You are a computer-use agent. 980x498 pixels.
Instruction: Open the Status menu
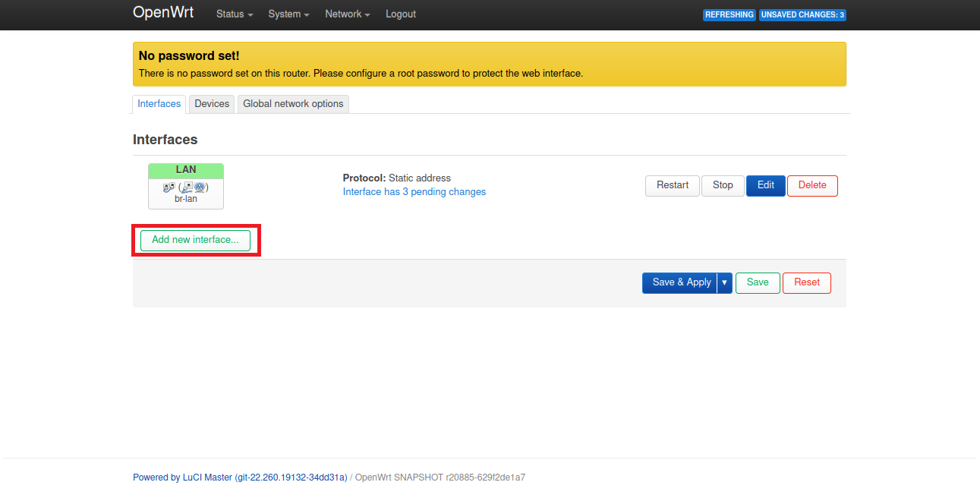235,14
